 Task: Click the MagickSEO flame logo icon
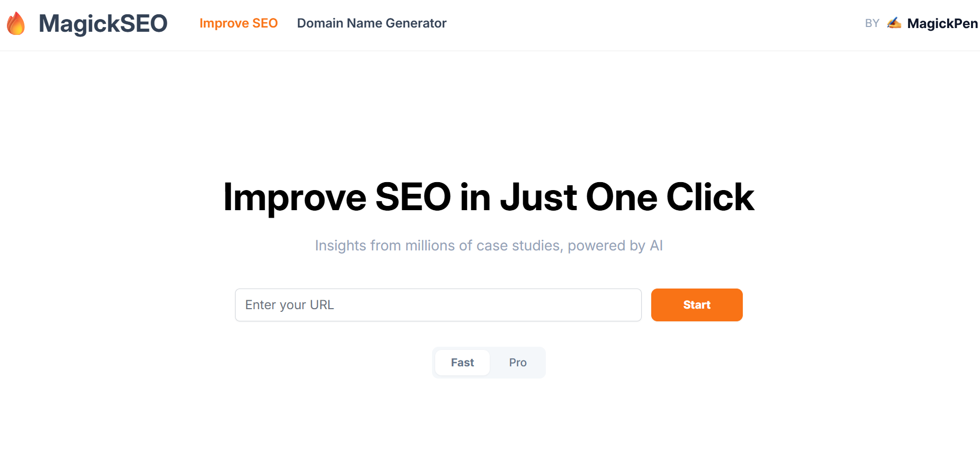[16, 23]
